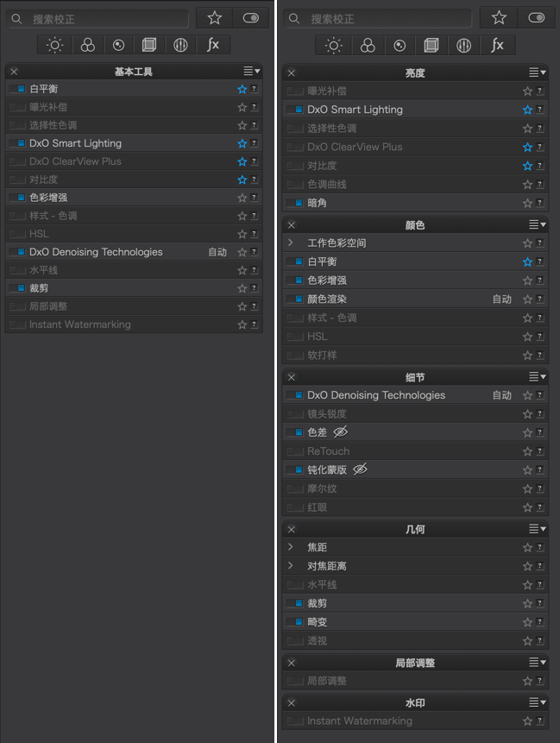560x743 pixels.
Task: Open the HSL tool in 颜色 palette
Action: click(415, 337)
